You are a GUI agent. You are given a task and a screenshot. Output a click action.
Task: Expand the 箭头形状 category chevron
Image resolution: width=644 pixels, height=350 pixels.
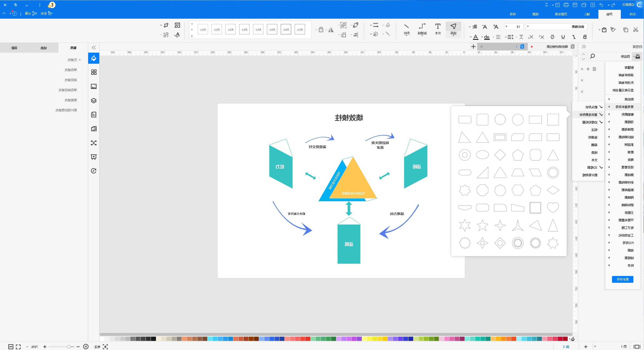(601, 107)
